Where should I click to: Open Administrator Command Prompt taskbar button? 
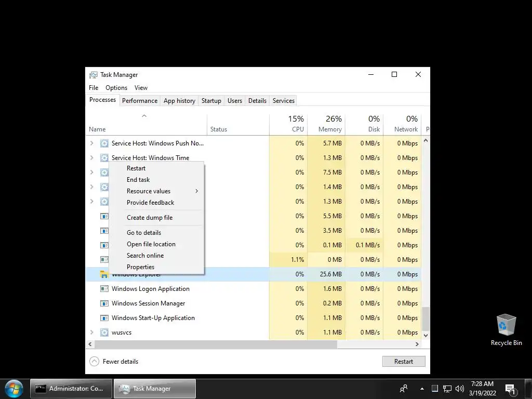pos(71,389)
